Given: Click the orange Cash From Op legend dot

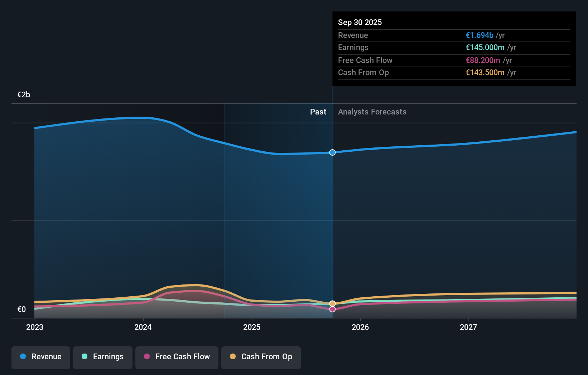Looking at the screenshot, I should [x=233, y=357].
